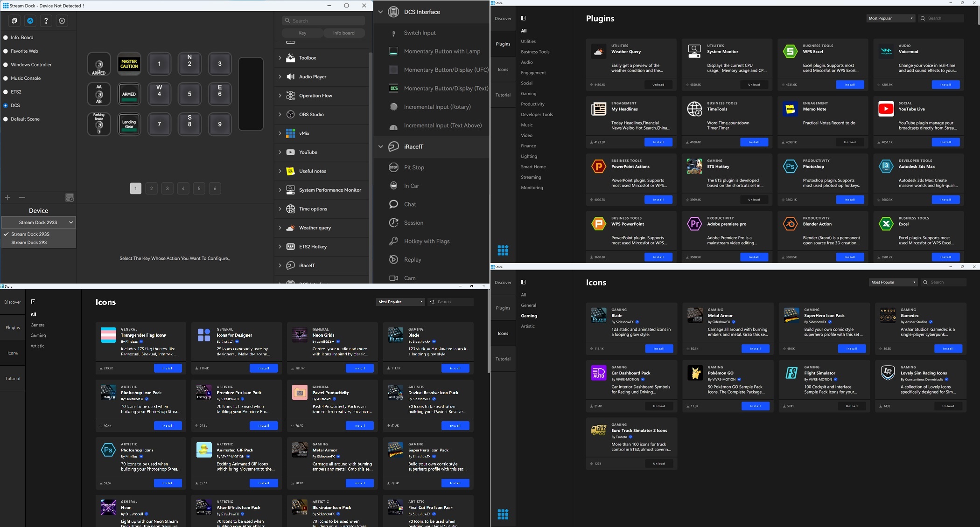Open the scene manager icon above Device

(70, 198)
